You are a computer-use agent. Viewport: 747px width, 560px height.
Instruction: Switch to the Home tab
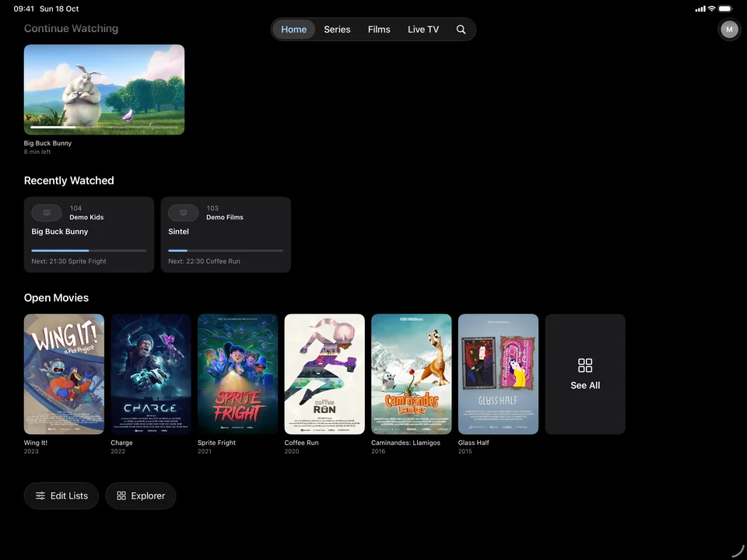point(293,30)
